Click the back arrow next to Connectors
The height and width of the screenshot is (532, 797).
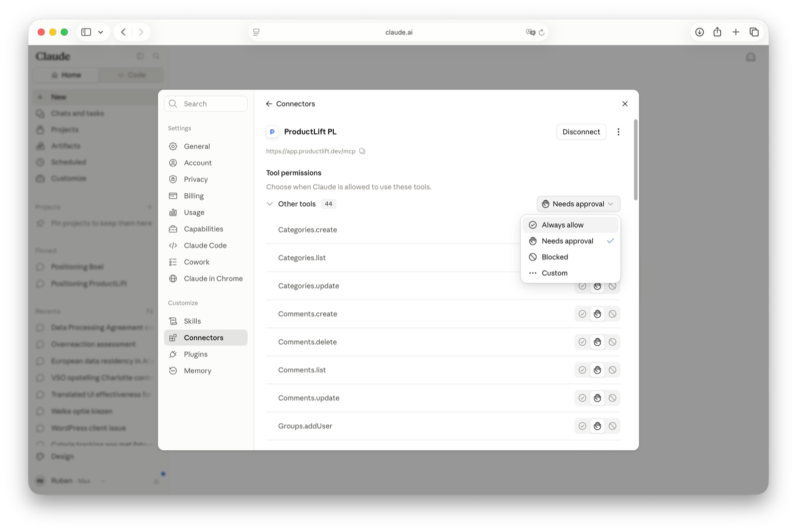tap(269, 104)
